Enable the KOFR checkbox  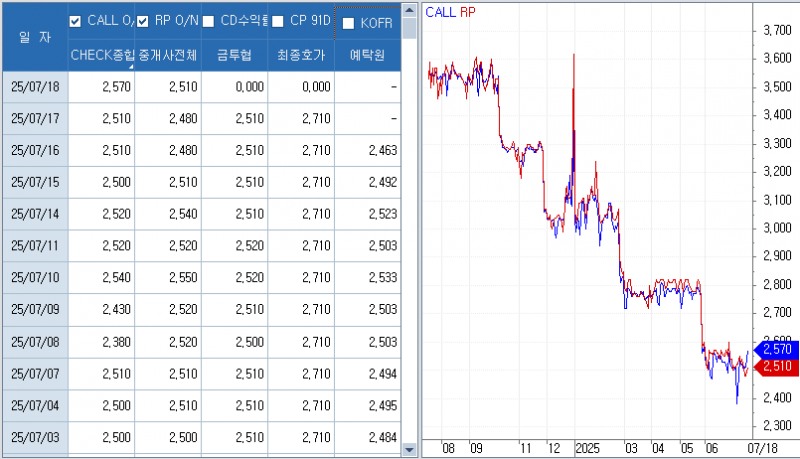[348, 23]
